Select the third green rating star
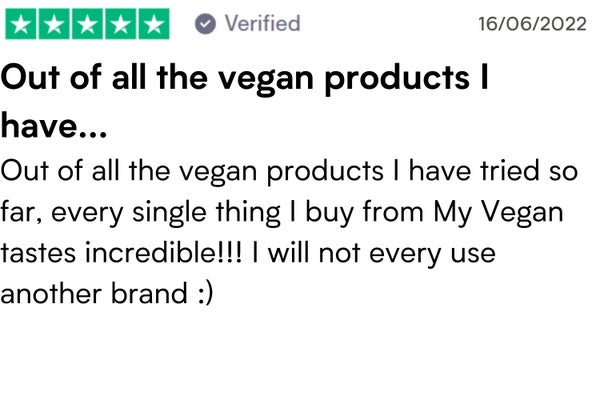600x400 pixels. 88,24
